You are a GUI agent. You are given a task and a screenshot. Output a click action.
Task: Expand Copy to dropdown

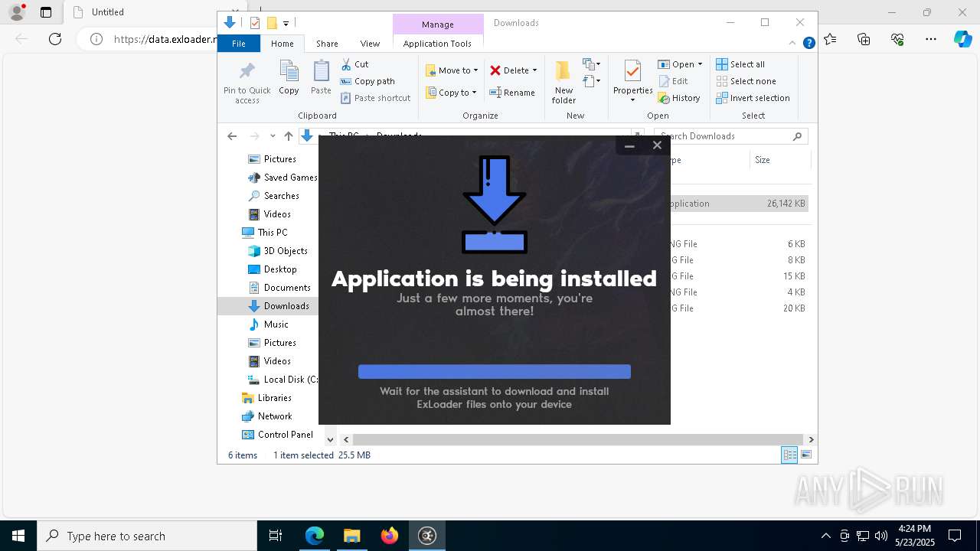474,93
